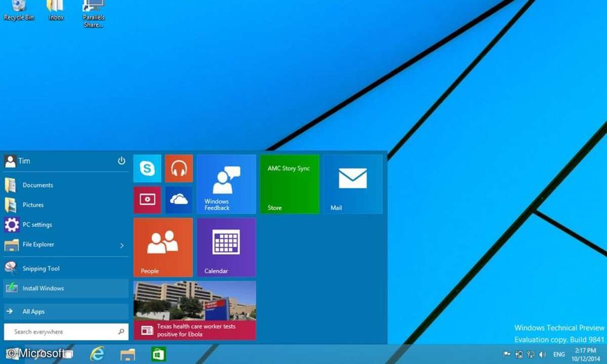Viewport: 607px width, 364px height.
Task: Click the power battery tray icon
Action: tap(519, 354)
